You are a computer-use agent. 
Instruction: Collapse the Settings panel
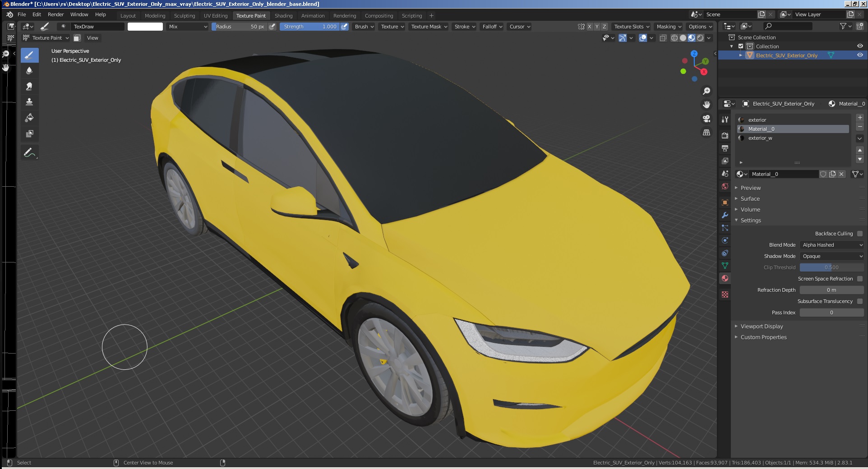click(x=751, y=221)
